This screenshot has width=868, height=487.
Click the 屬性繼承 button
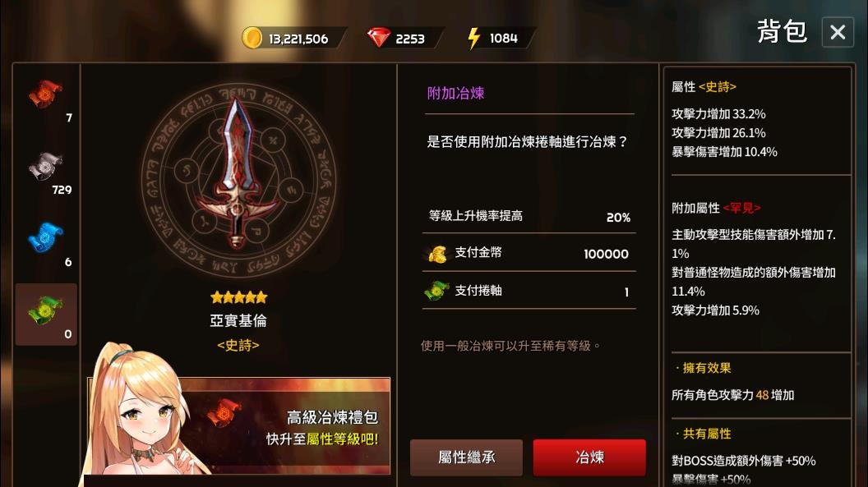[466, 457]
